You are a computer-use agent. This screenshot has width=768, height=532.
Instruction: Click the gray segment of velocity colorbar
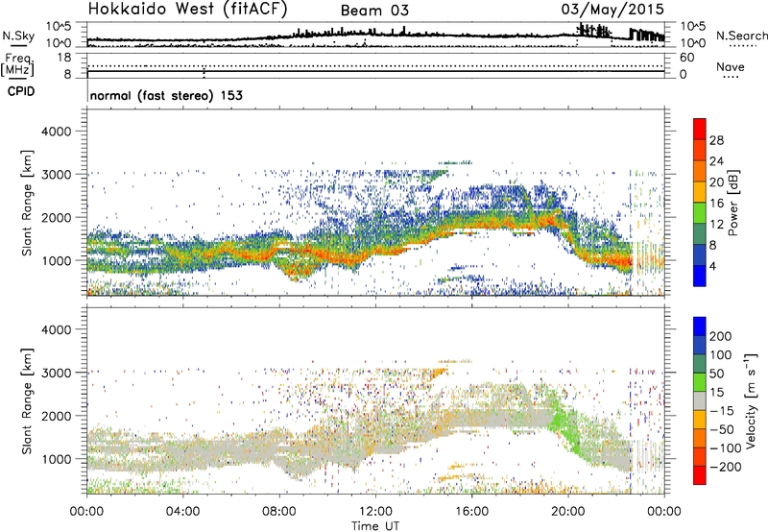pyautogui.click(x=700, y=401)
